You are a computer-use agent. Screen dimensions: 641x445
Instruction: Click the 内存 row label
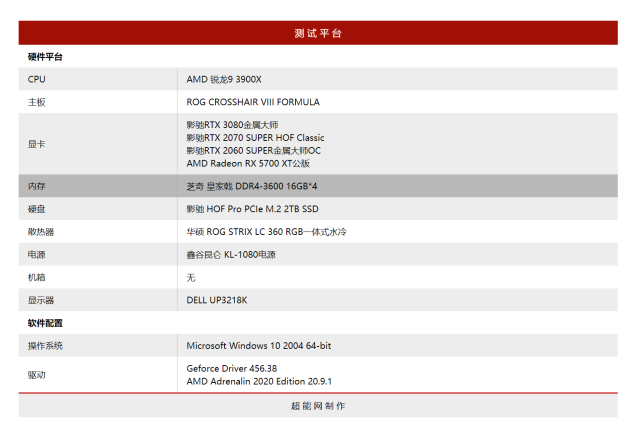(x=36, y=186)
